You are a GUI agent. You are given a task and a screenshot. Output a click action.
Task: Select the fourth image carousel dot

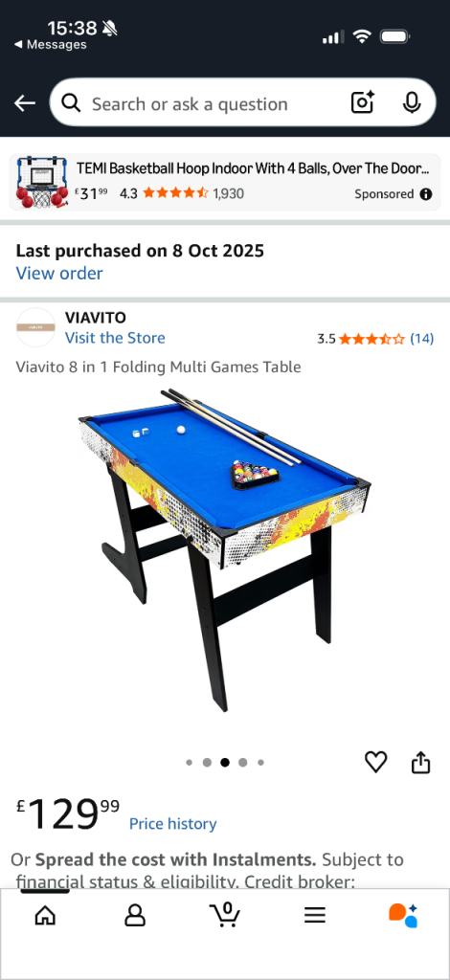pos(242,763)
